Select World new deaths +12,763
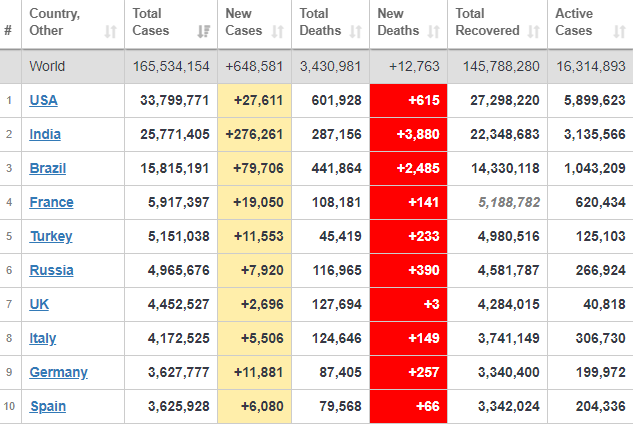 [414, 66]
